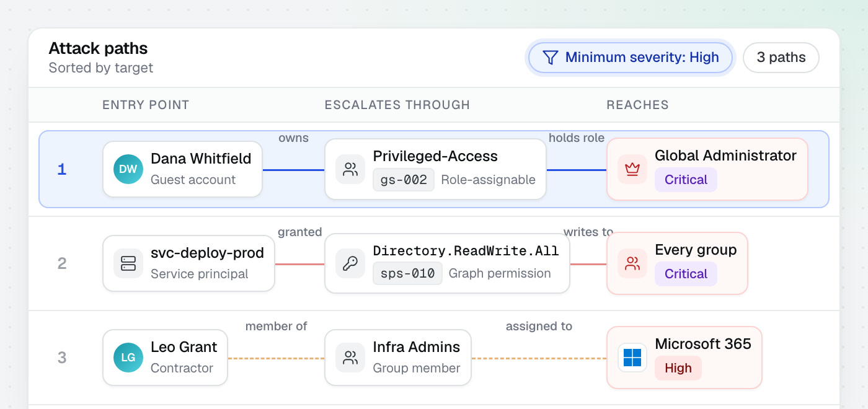Click the 'owns' edge label

(294, 138)
